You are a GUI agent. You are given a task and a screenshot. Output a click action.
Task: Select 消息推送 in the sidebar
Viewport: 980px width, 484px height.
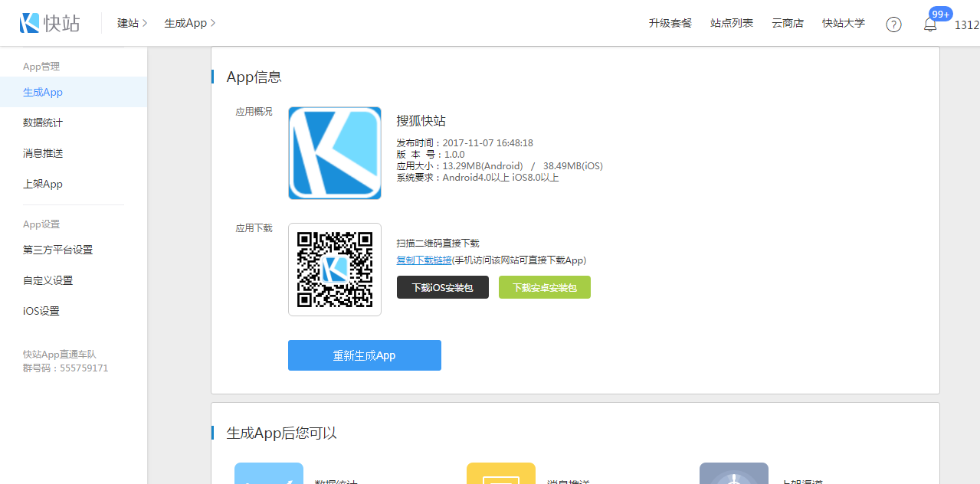[43, 153]
